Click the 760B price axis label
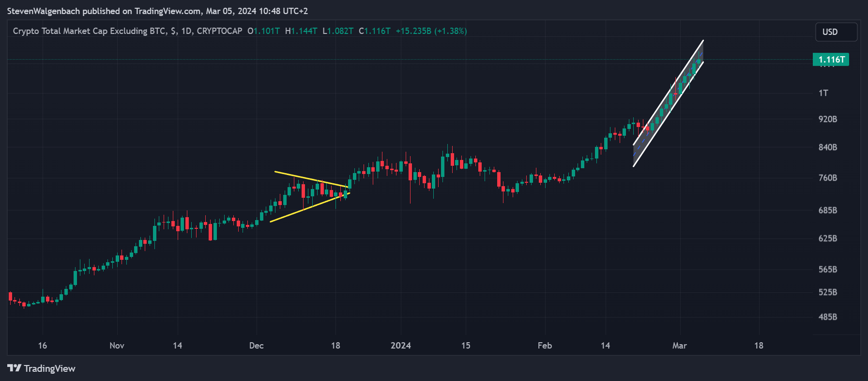868x381 pixels. (828, 178)
